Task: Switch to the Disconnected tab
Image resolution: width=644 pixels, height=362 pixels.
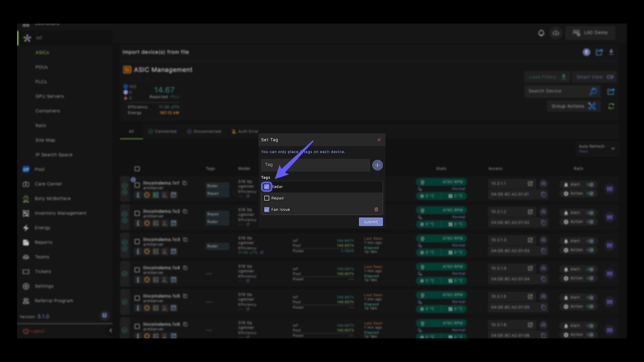Action: coord(204,132)
